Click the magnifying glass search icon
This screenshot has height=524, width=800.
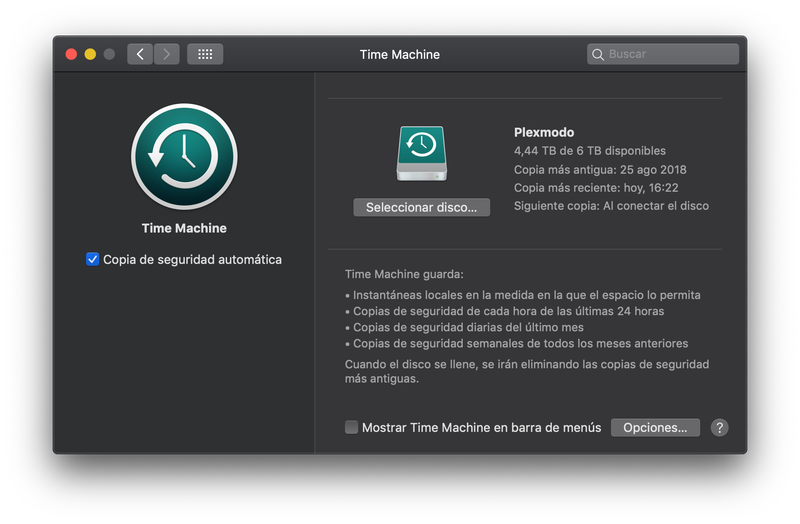pyautogui.click(x=597, y=54)
